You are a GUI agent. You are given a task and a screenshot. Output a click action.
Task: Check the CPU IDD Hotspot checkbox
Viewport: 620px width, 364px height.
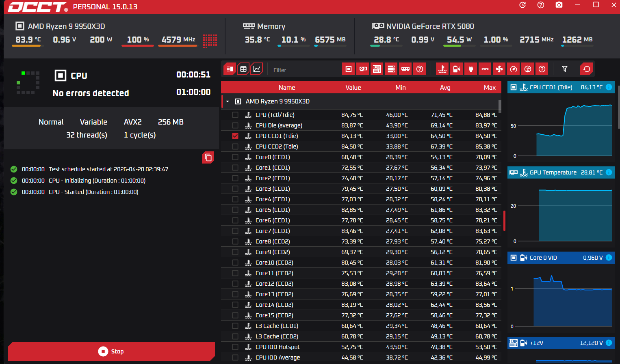tap(235, 347)
